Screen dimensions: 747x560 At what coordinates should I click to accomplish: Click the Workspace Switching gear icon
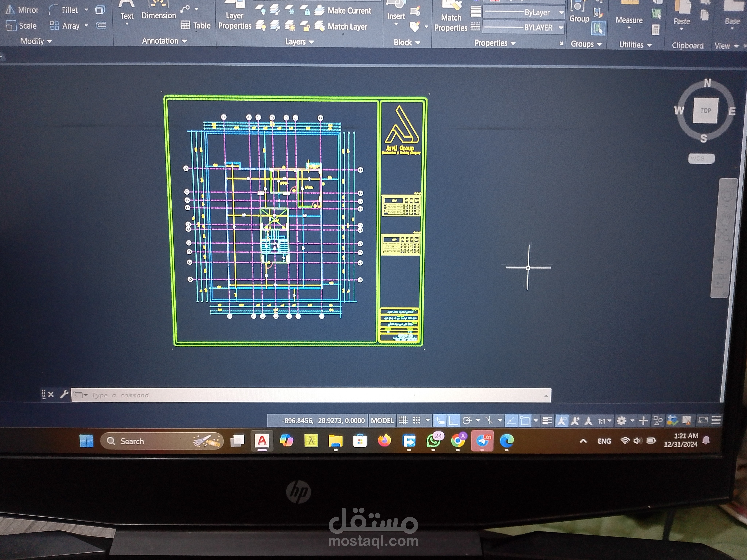[x=621, y=421]
